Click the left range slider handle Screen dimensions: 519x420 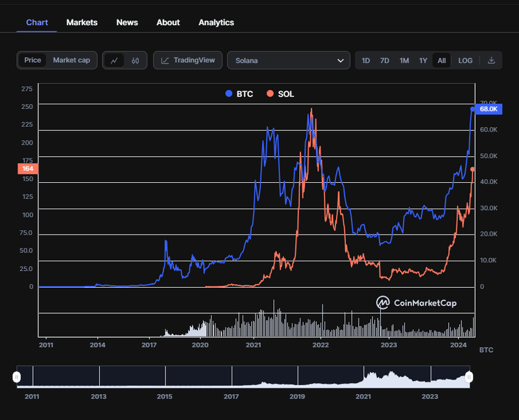pyautogui.click(x=17, y=377)
